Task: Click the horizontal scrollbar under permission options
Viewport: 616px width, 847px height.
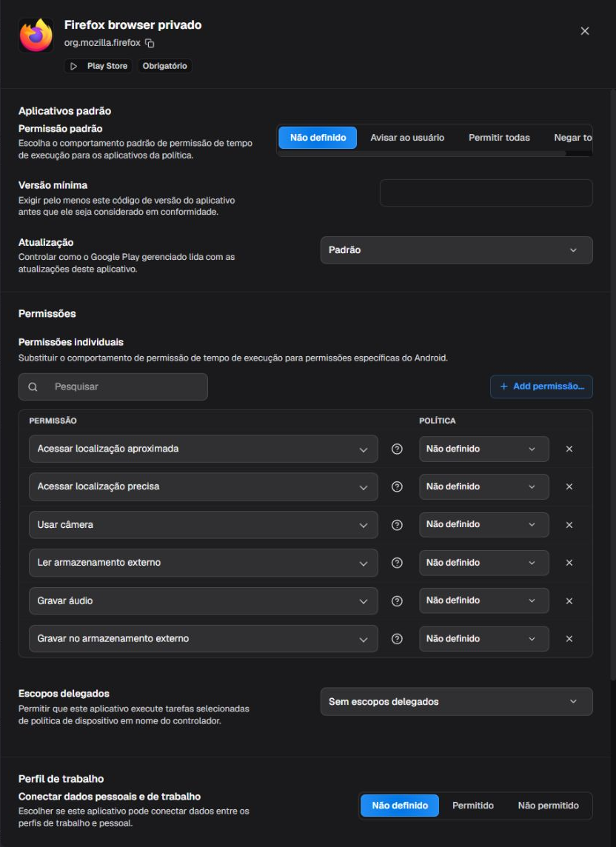Action: point(421,153)
